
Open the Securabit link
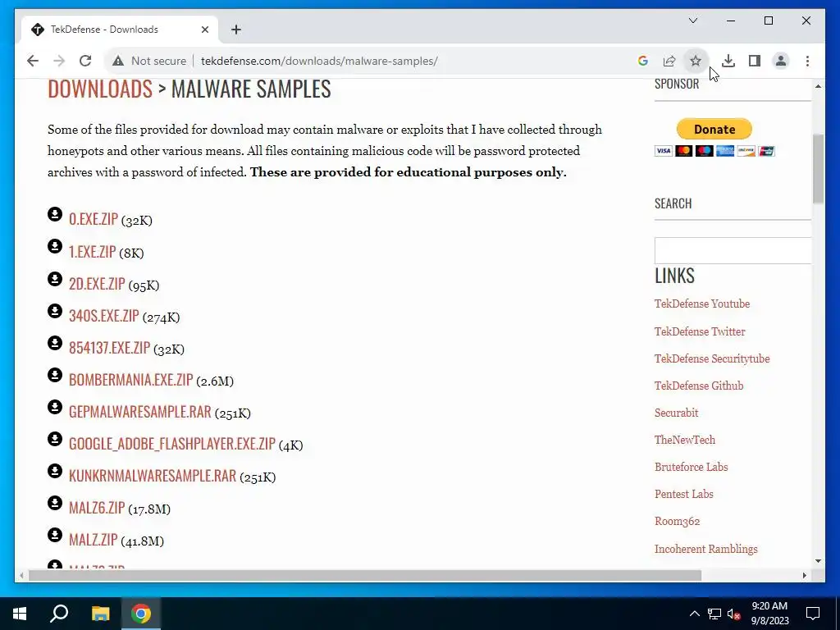[x=676, y=413]
